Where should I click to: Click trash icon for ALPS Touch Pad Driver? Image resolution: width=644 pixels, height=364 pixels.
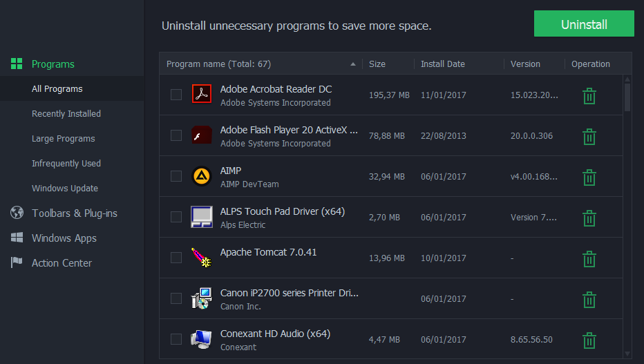[x=589, y=218]
